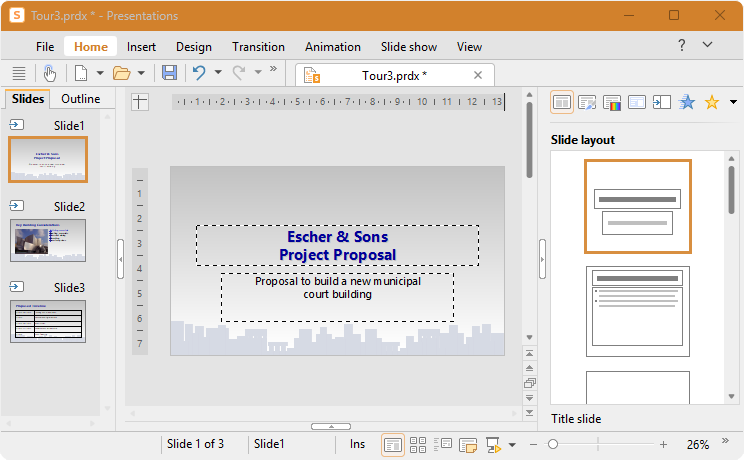This screenshot has width=744, height=460.
Task: Open the color scheme sidebar icon
Action: 612,102
